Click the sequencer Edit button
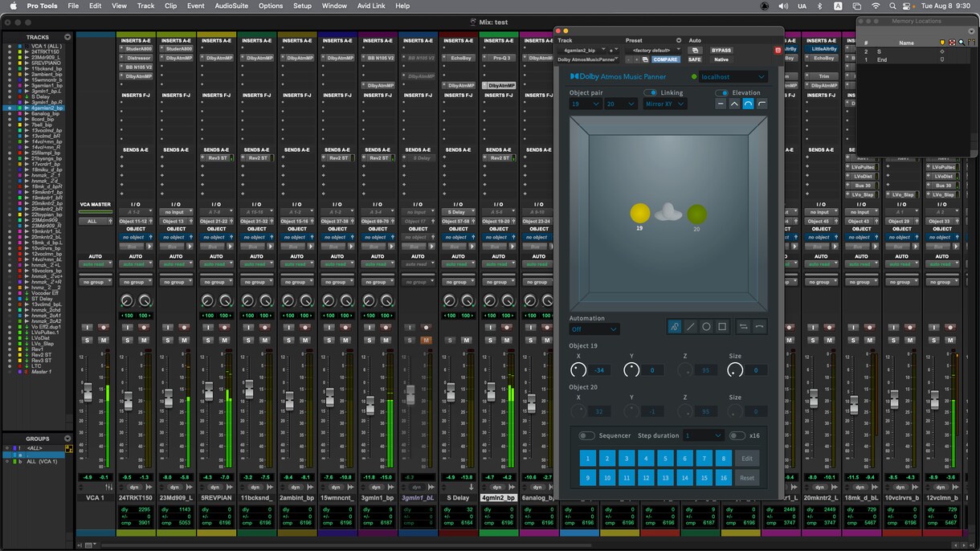Image resolution: width=980 pixels, height=551 pixels. [x=747, y=459]
